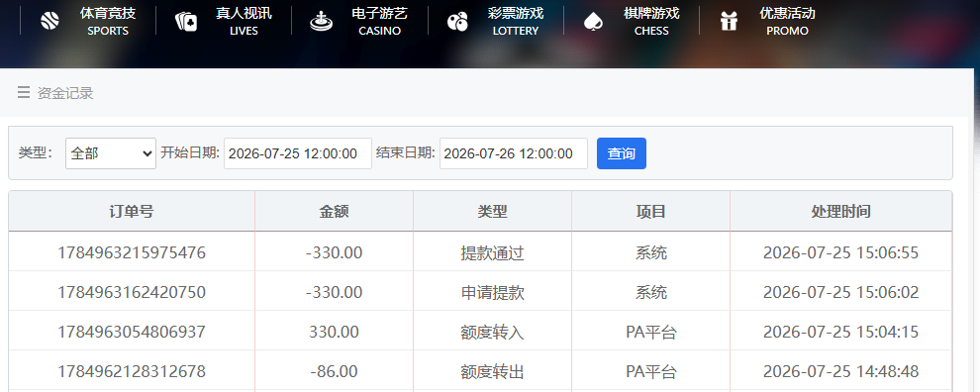
Task: Click the -330.00 amount in 申请提款 row
Action: coord(334,292)
